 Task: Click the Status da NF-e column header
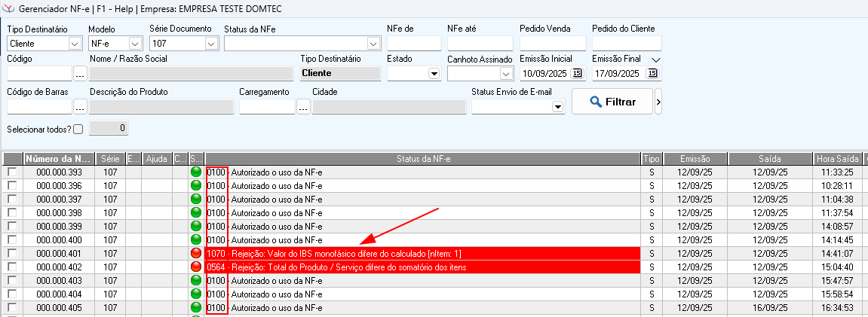(422, 159)
